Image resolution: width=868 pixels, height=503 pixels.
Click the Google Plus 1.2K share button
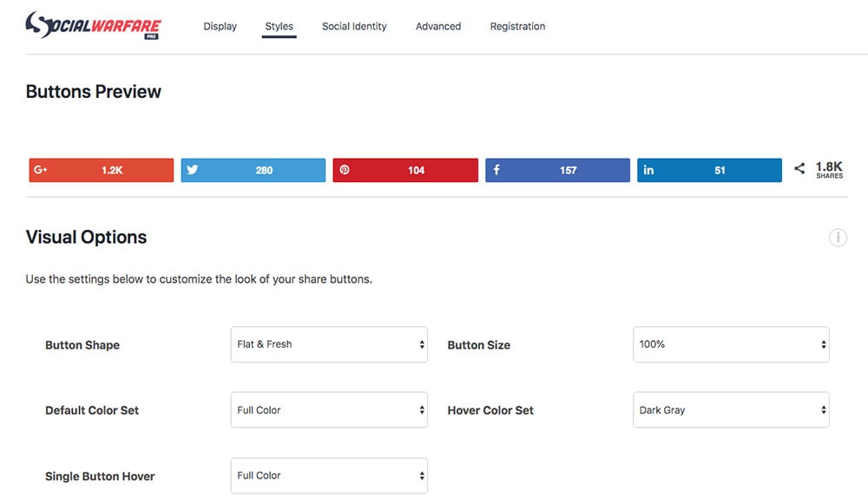(102, 170)
